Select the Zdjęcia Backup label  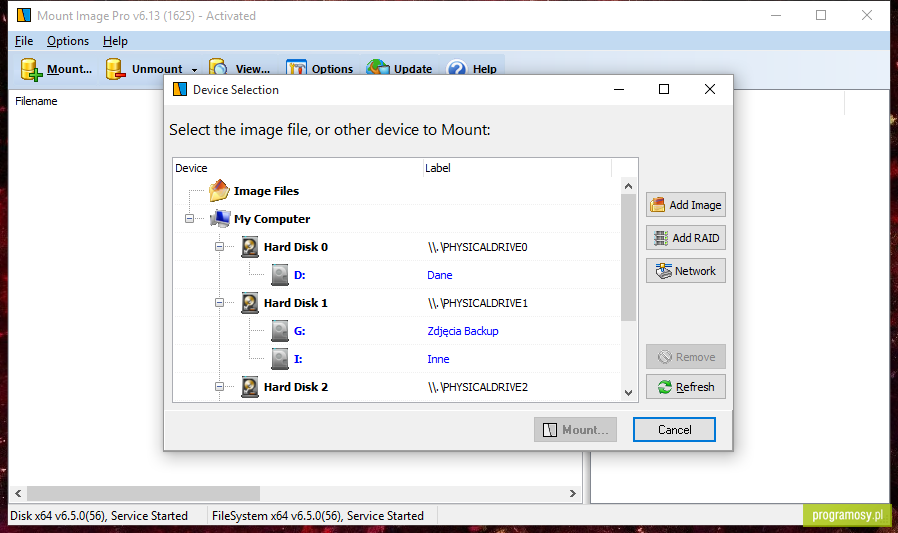pyautogui.click(x=463, y=331)
